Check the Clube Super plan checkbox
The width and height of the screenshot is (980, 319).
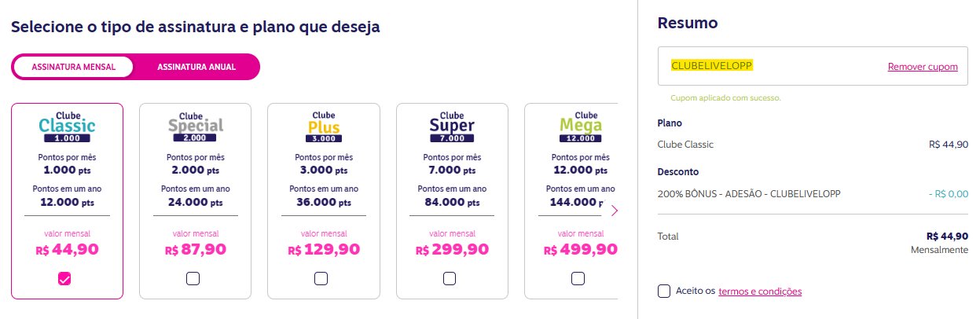[450, 278]
